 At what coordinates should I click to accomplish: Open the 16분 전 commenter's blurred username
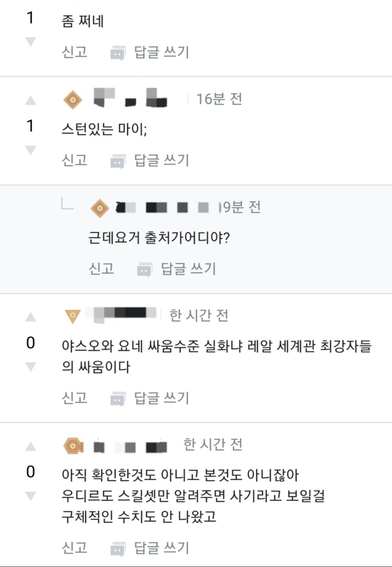pyautogui.click(x=130, y=98)
